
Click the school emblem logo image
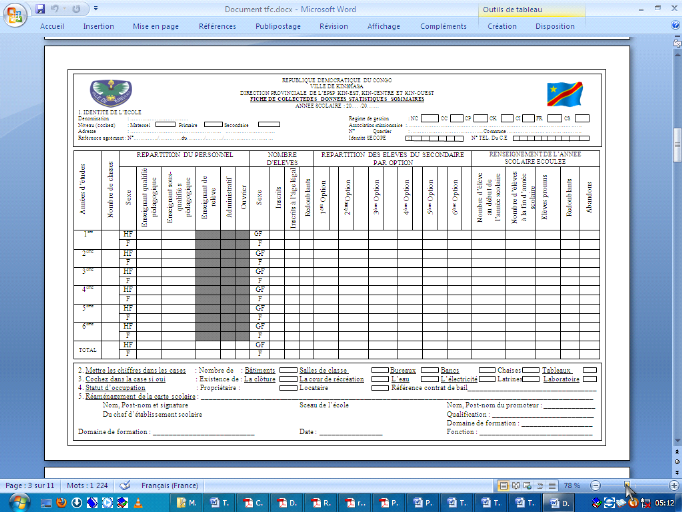coord(110,94)
